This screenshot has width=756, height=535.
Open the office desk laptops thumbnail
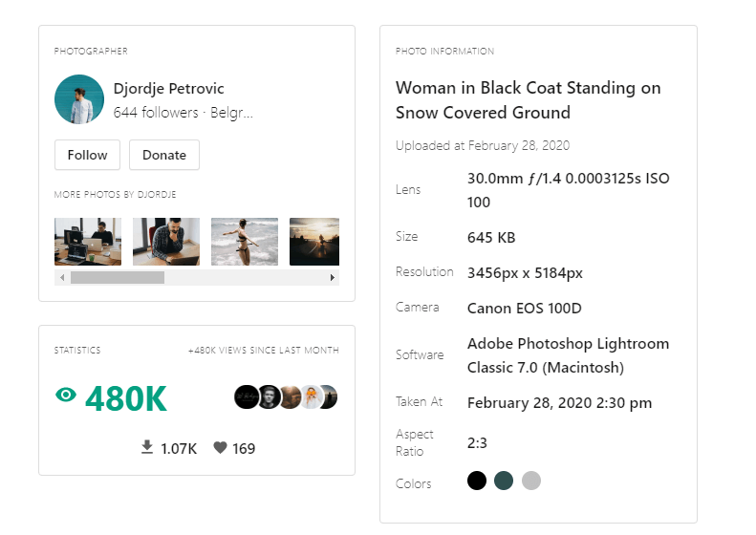coord(88,242)
